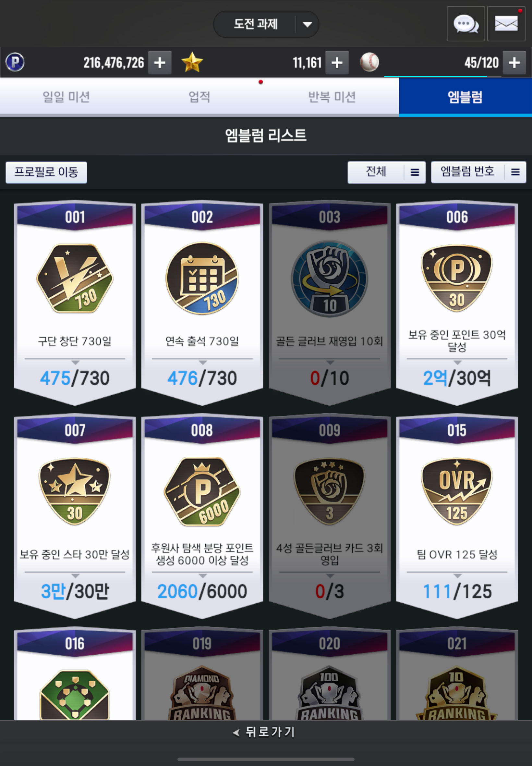The image size is (532, 766).
Task: Expand the 전체 filter dropdown
Action: (386, 172)
